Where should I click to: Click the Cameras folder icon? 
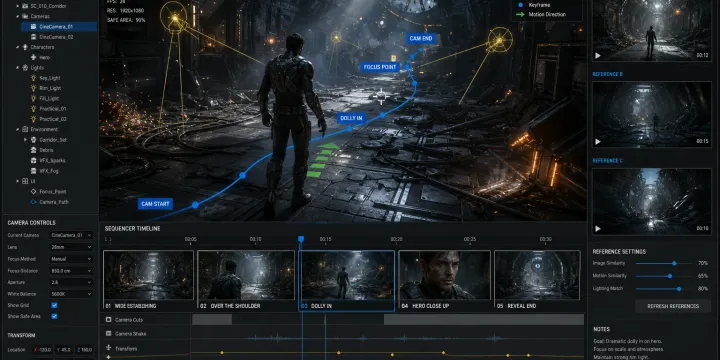(25, 16)
